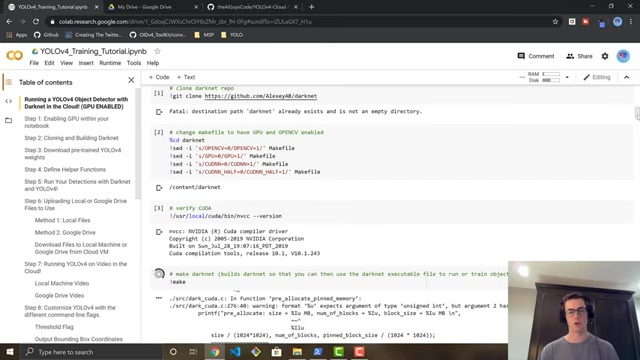
Task: Open the Tools menu
Action: click(133, 63)
